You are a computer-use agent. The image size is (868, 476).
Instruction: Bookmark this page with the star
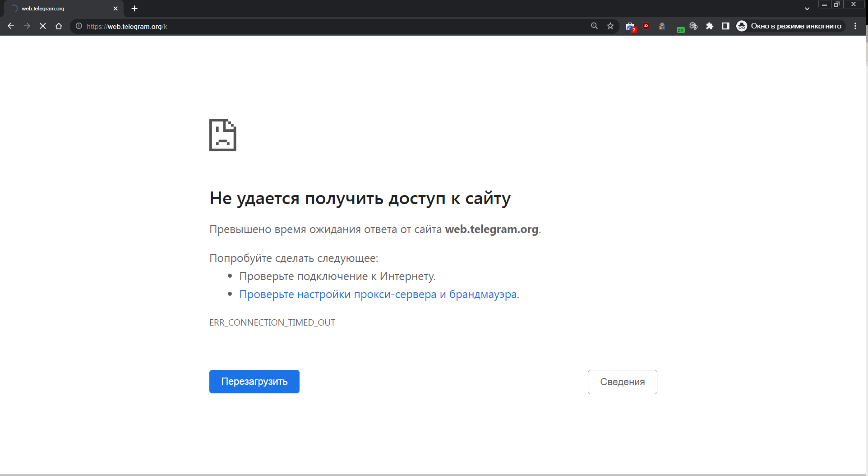pyautogui.click(x=610, y=26)
